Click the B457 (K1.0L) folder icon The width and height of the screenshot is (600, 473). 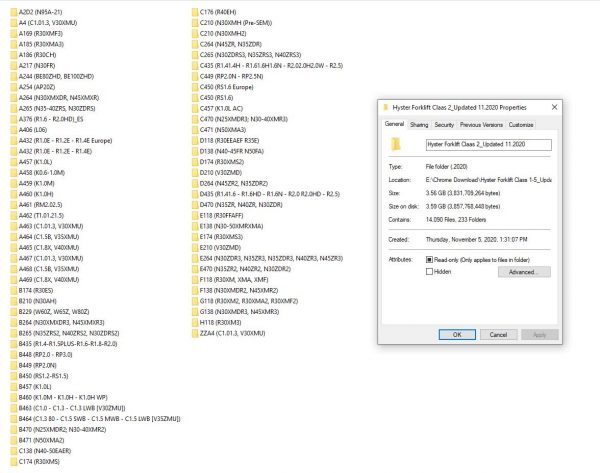coord(14,387)
